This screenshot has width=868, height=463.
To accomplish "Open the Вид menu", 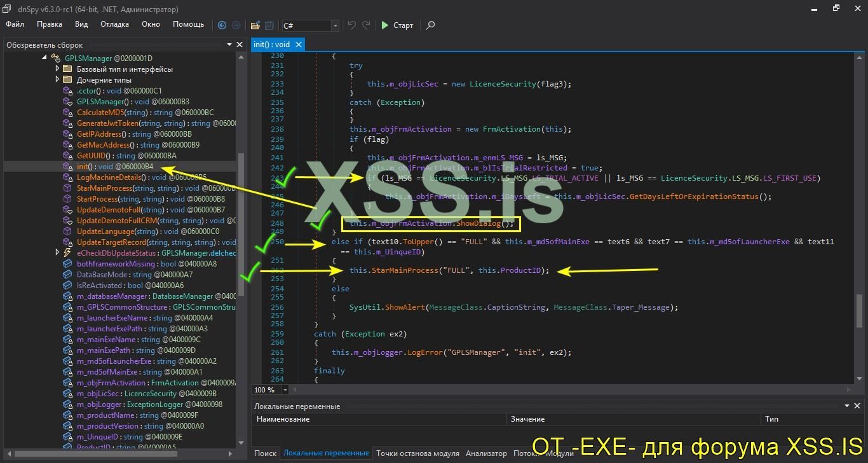I will click(x=81, y=24).
